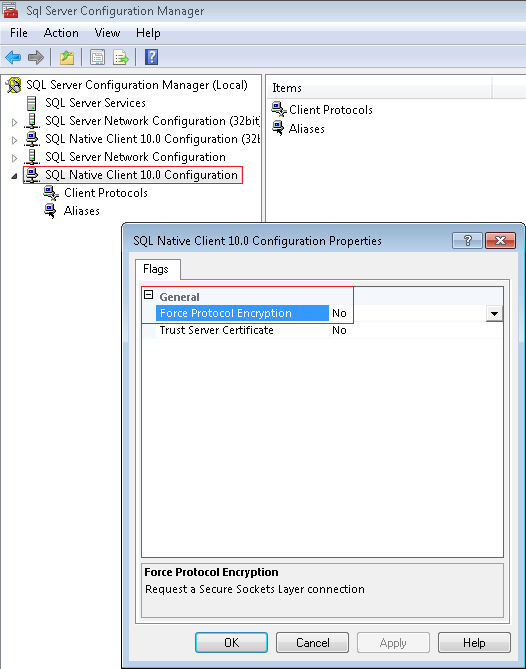Click the Aliases icon in Items pane

pos(278,128)
